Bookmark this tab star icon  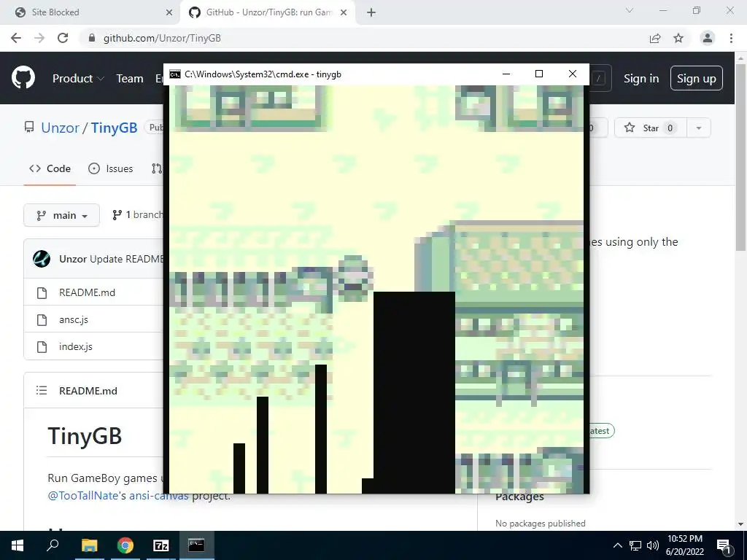pos(678,38)
